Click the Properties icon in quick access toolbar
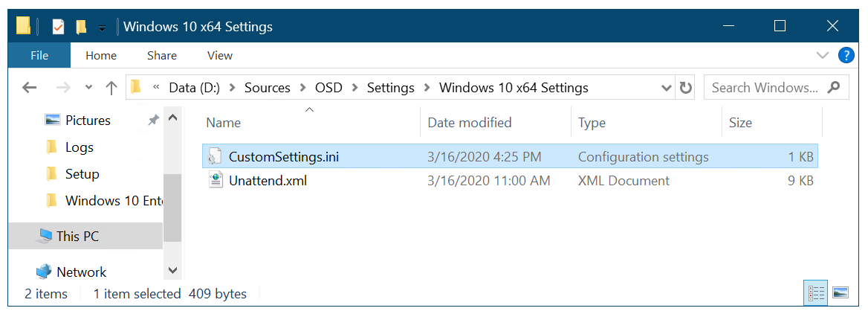 [x=58, y=27]
